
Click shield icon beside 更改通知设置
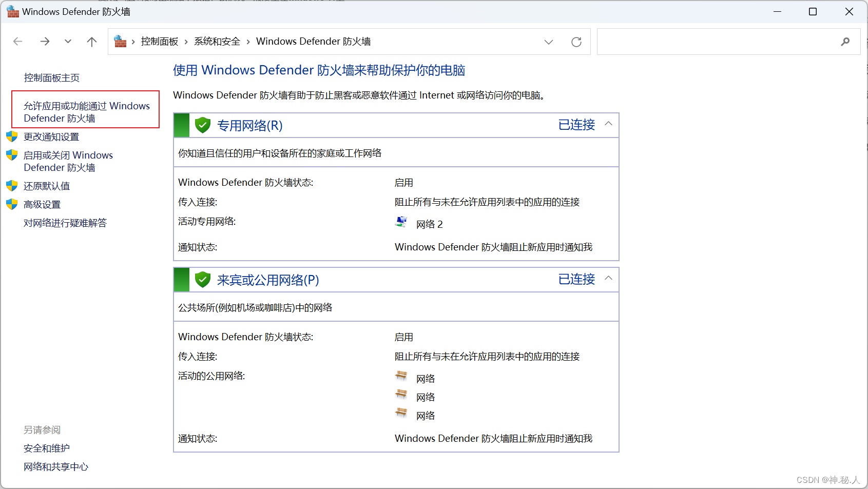click(x=12, y=136)
